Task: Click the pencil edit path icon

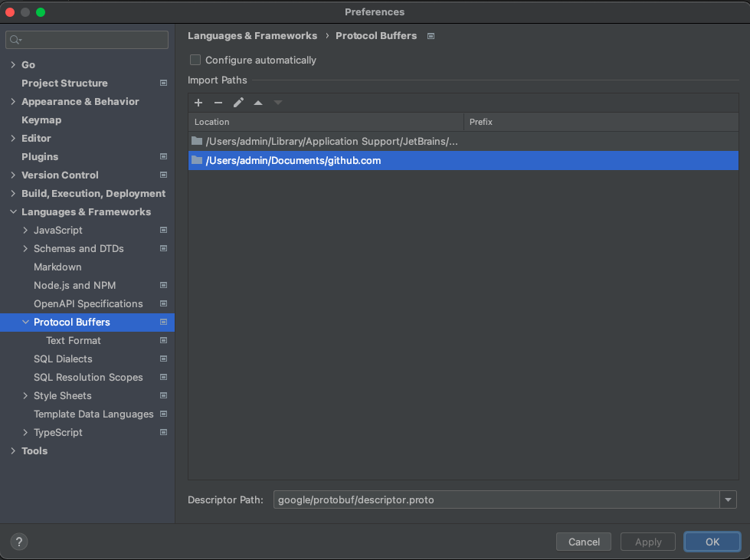Action: tap(238, 103)
